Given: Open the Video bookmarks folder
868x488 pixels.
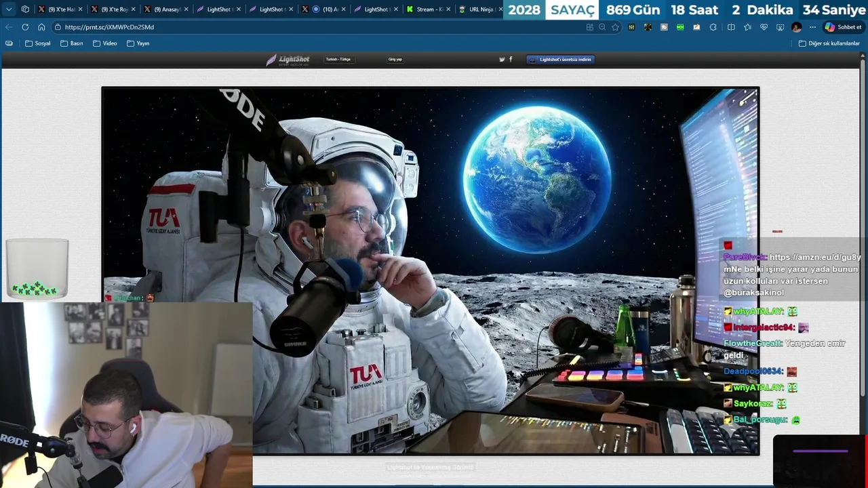Looking at the screenshot, I should pos(105,43).
